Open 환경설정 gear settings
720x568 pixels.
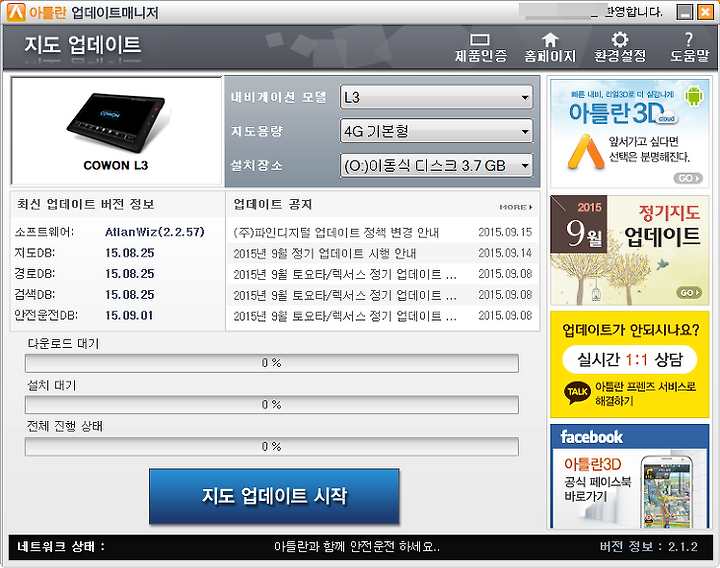(620, 47)
